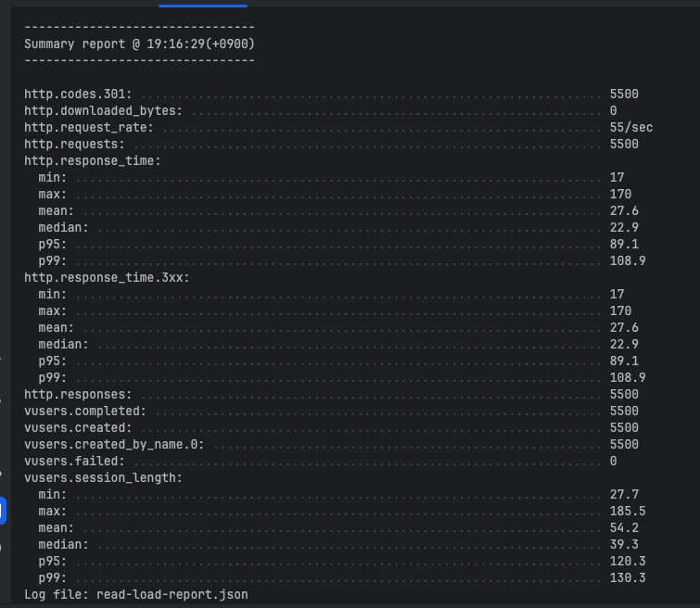700x608 pixels.
Task: Select the 185.5 max session length value
Action: coord(628,511)
